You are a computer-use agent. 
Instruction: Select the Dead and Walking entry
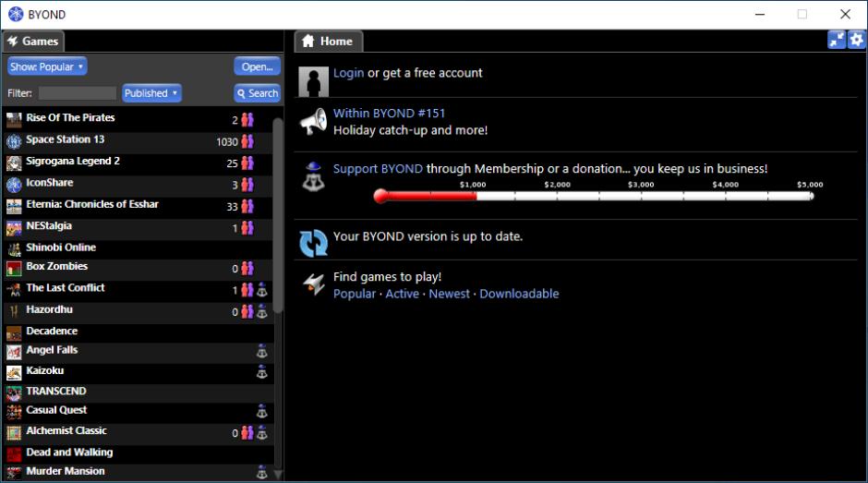tap(139, 453)
